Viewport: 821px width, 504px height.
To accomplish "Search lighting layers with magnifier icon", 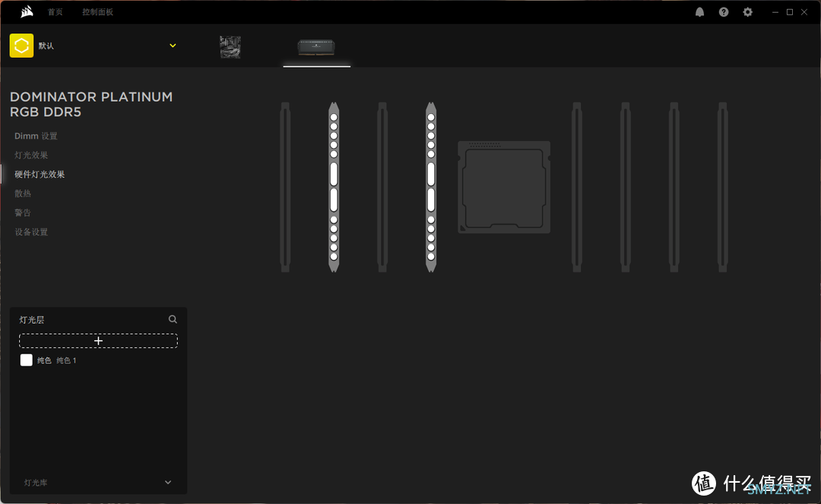I will coord(173,319).
